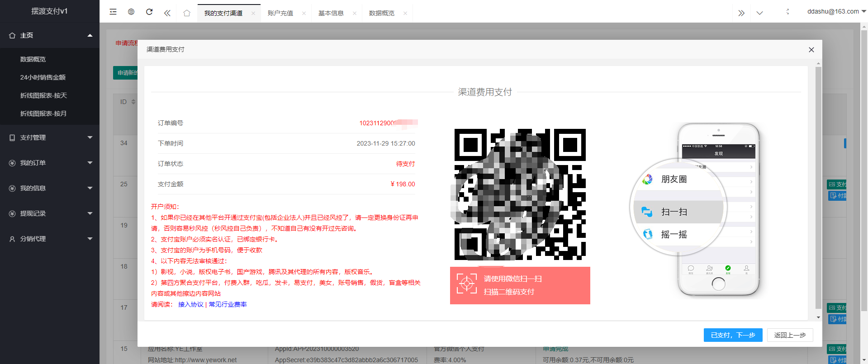
Task: Click the 分销代理 person icon
Action: point(12,239)
